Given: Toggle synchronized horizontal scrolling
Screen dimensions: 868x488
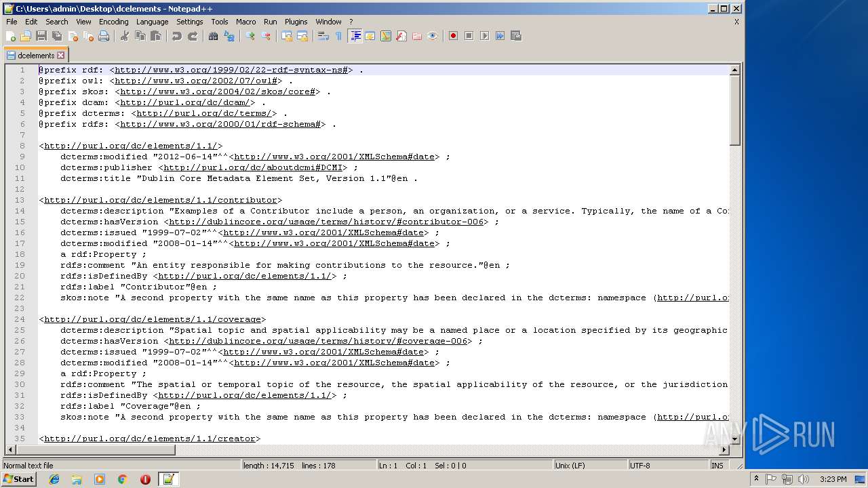Looking at the screenshot, I should [x=302, y=36].
